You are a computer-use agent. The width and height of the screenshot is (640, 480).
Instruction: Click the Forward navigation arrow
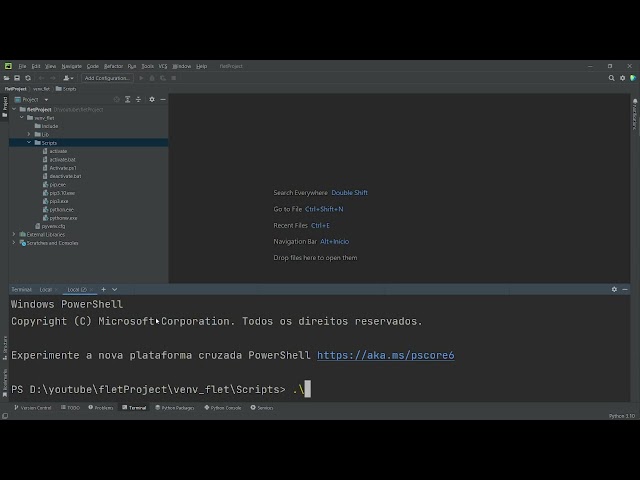click(53, 78)
